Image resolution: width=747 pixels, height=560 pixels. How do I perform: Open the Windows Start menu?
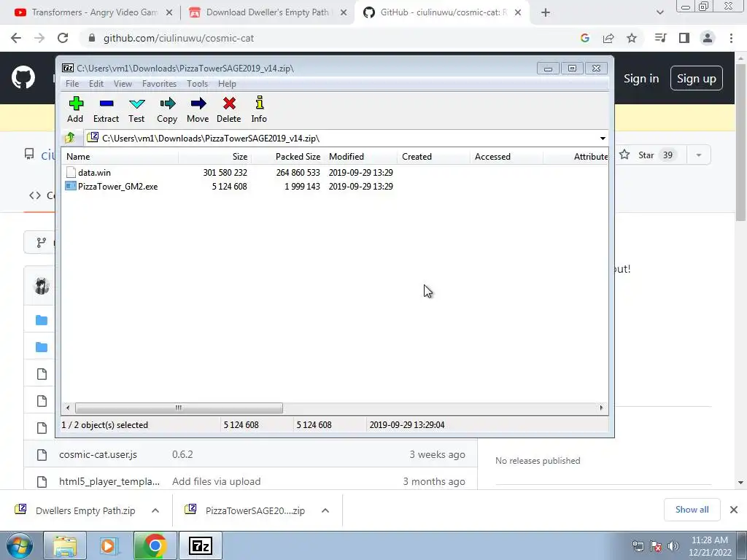19,546
